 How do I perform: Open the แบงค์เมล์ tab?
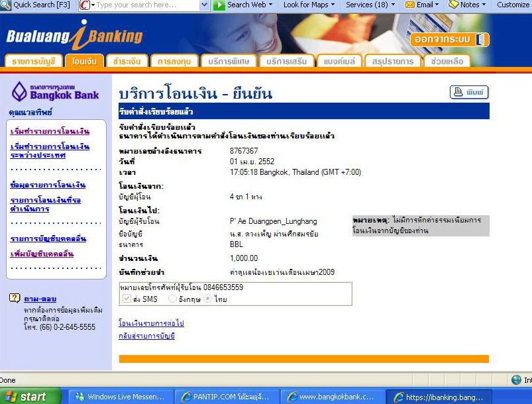pos(339,61)
